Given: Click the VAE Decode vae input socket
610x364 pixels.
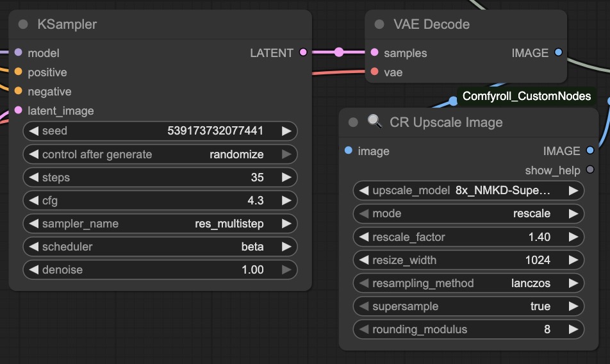Looking at the screenshot, I should (x=375, y=72).
